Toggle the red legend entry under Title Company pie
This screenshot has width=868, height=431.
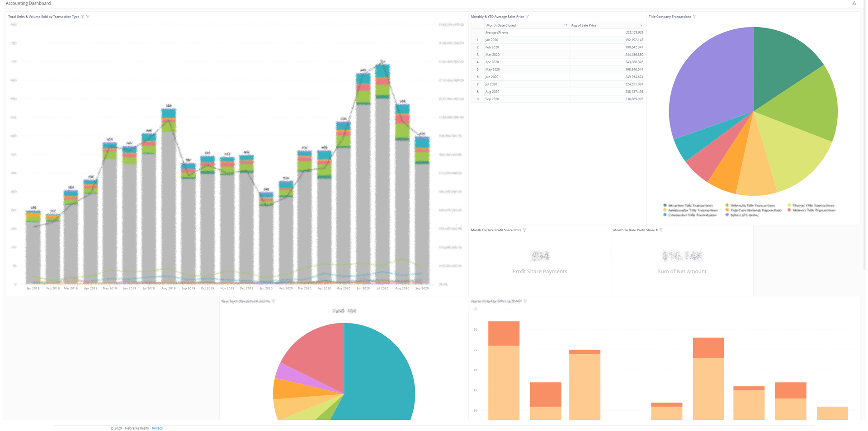click(x=811, y=210)
